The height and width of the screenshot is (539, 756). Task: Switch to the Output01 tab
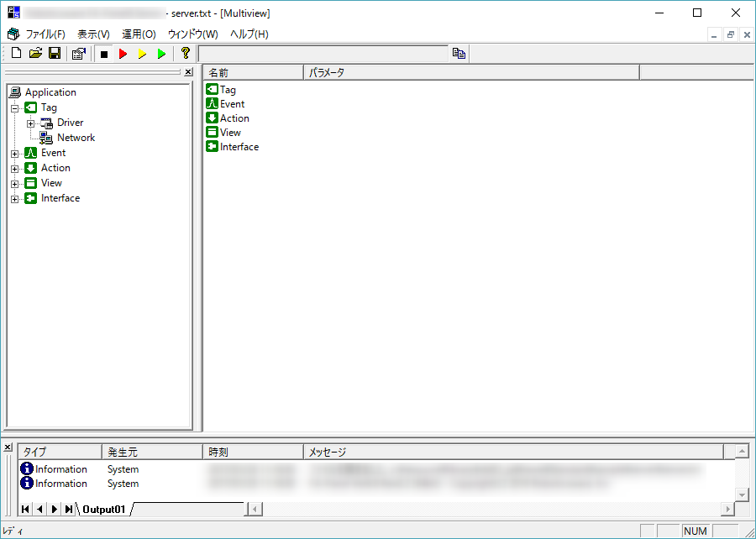pyautogui.click(x=103, y=509)
